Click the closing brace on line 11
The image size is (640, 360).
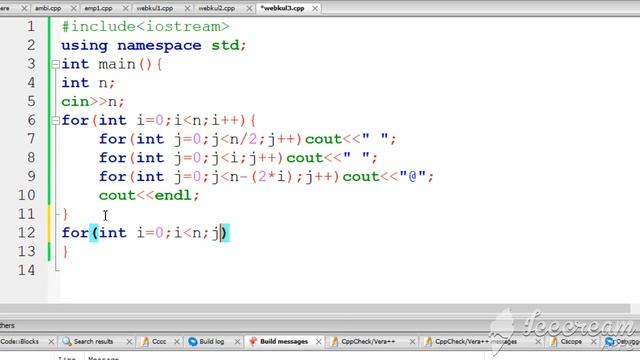pos(65,214)
